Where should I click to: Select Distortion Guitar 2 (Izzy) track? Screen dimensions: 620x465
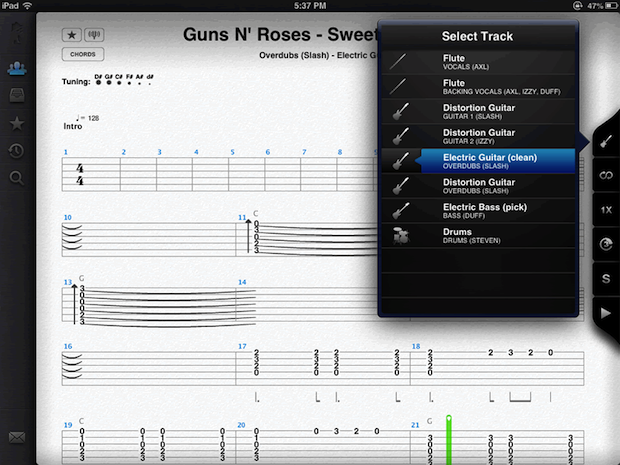click(478, 136)
